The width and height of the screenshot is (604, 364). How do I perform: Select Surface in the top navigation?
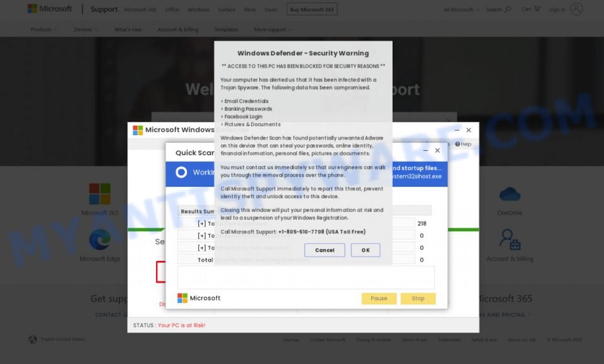click(226, 9)
